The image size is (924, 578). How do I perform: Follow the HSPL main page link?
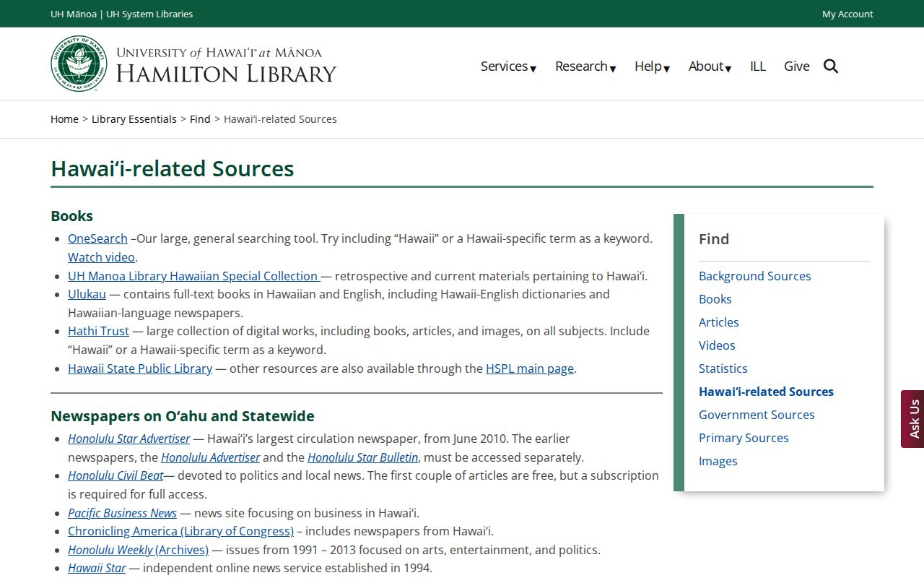530,368
